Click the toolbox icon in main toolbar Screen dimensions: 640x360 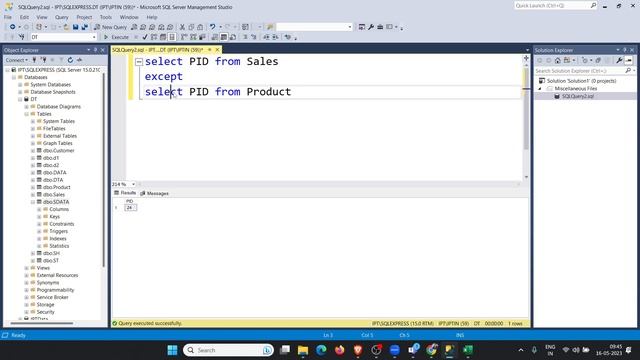click(380, 27)
